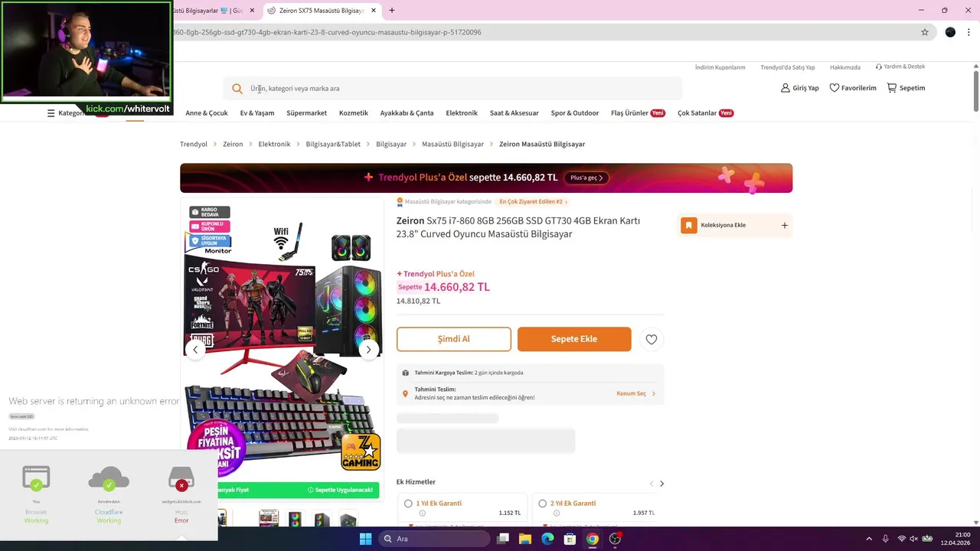Click the orange search magnifier icon
The height and width of the screenshot is (551, 980).
click(237, 89)
